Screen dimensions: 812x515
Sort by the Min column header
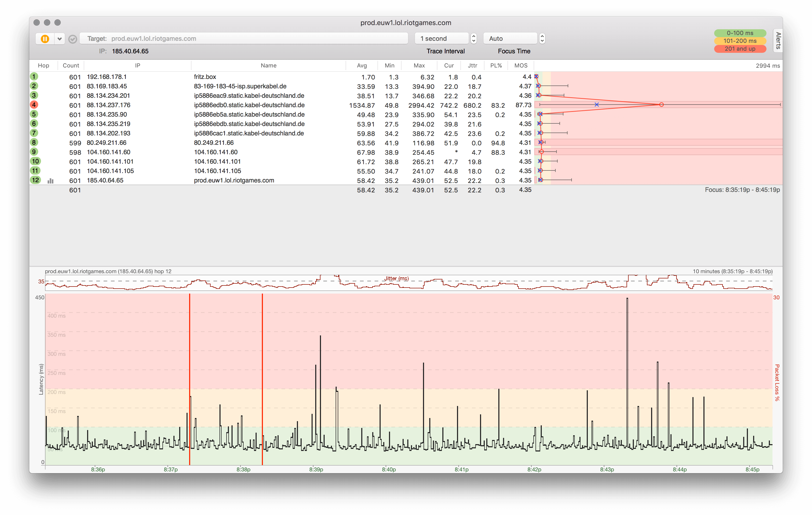pyautogui.click(x=390, y=65)
